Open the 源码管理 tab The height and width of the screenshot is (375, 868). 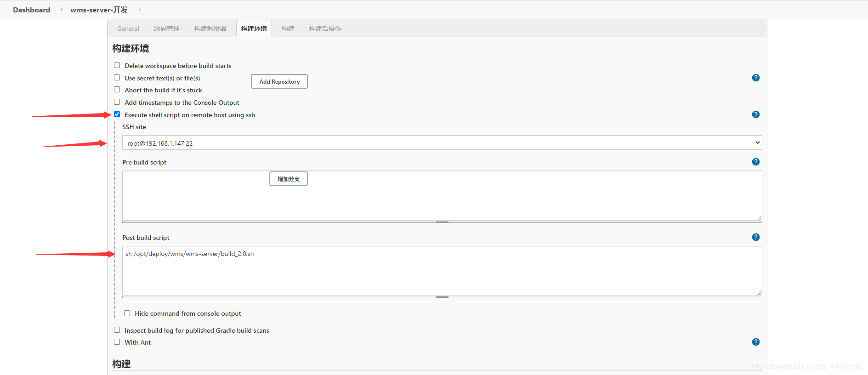click(x=166, y=28)
